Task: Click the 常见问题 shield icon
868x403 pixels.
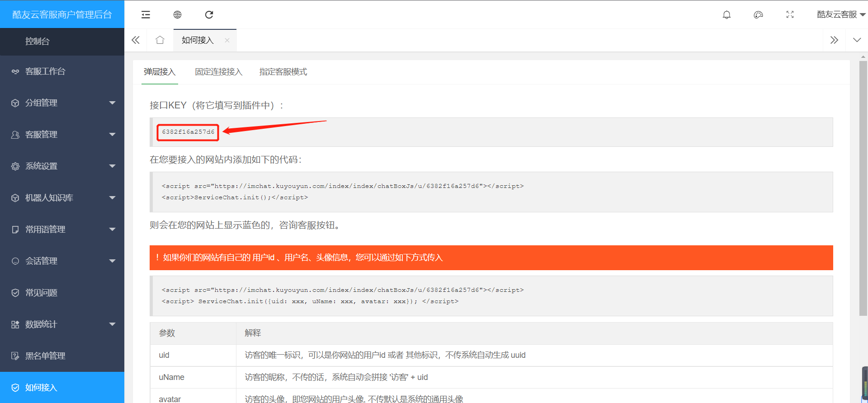Action: (15, 293)
